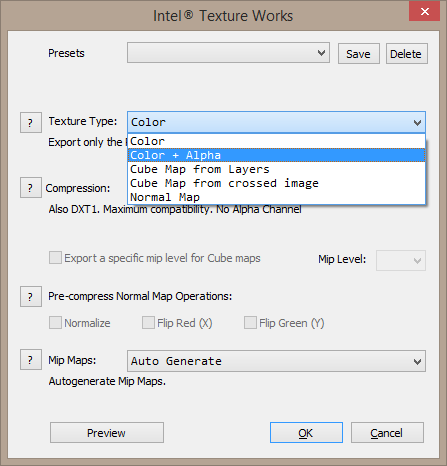Select Color + Alpha from the list
This screenshot has height=466, width=447.
276,155
